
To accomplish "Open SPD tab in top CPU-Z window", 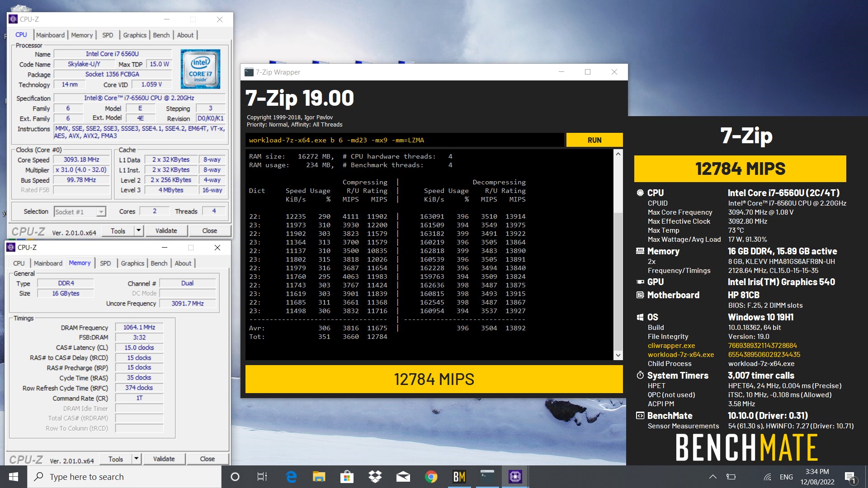I will pos(108,35).
